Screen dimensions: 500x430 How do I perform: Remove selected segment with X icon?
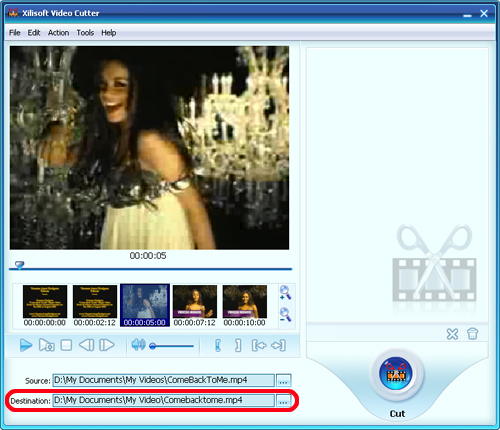(x=452, y=334)
